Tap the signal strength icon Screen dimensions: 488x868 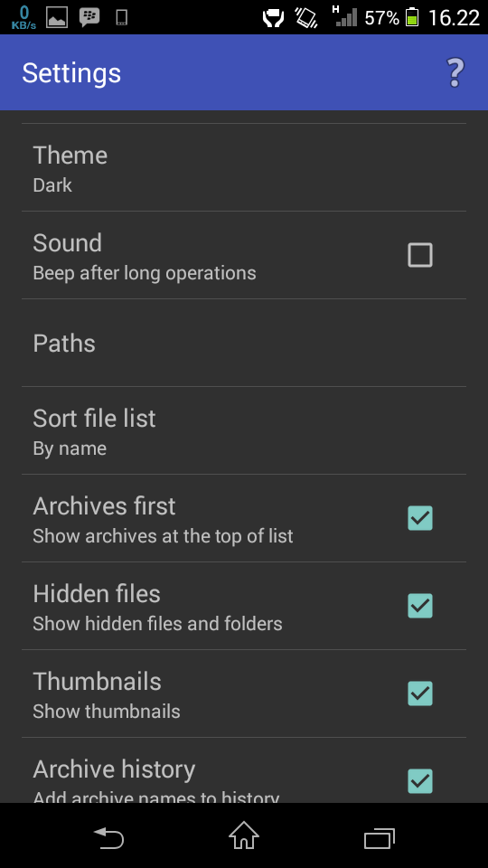[345, 16]
